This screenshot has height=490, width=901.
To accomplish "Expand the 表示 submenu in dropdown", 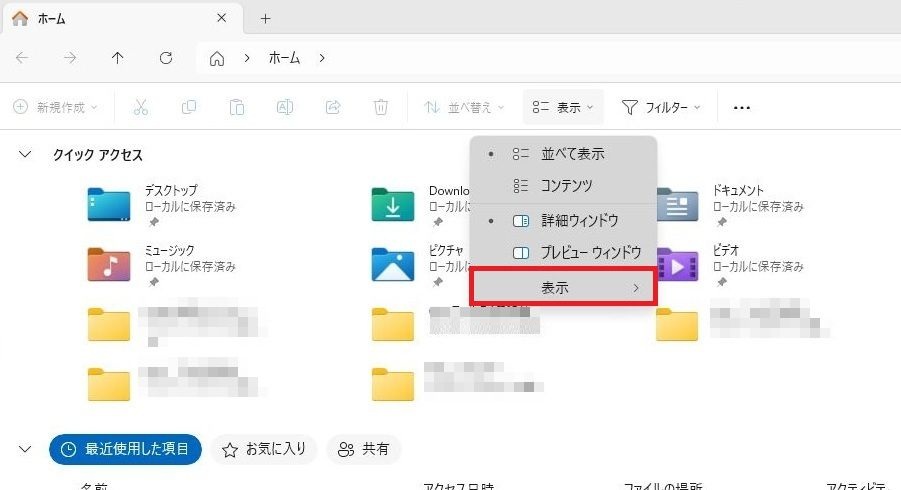I will point(564,288).
